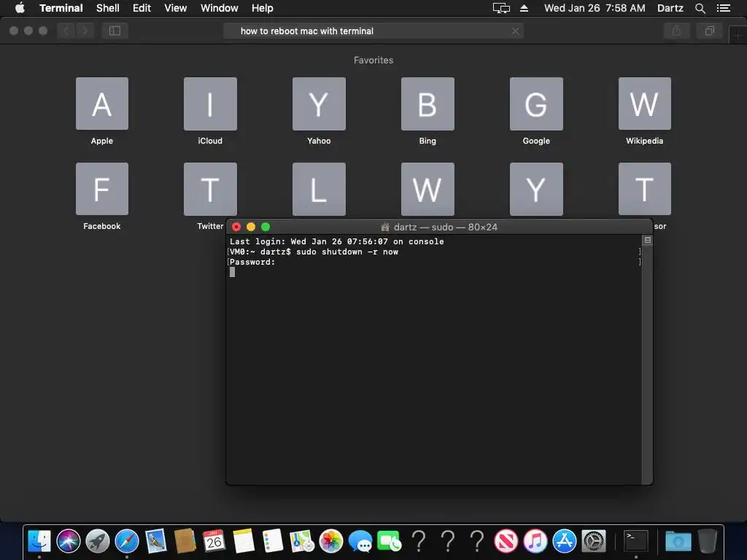This screenshot has width=747, height=560.
Task: Open the Shell menu
Action: click(x=108, y=8)
